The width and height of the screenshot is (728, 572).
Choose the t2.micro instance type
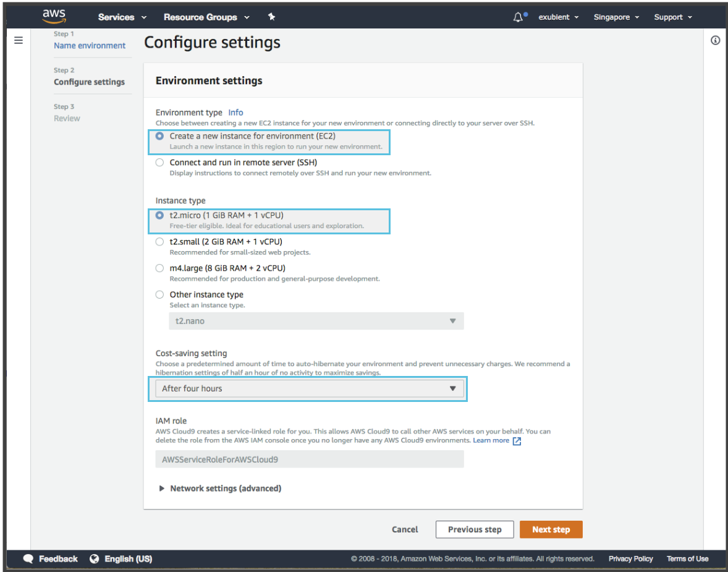click(x=159, y=216)
